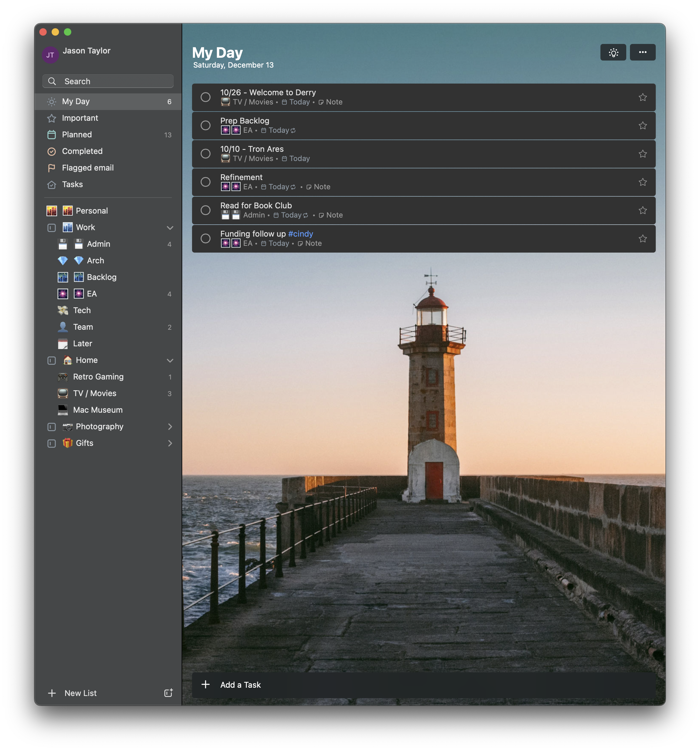Open the Planned smart list
Viewport: 700px width, 751px height.
[77, 135]
